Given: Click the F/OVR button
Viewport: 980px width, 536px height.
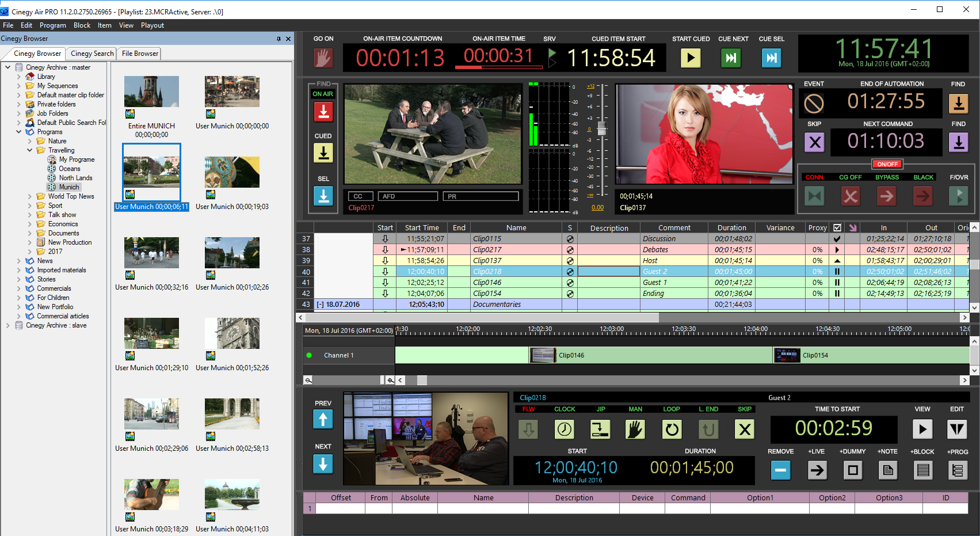Looking at the screenshot, I should click(958, 196).
